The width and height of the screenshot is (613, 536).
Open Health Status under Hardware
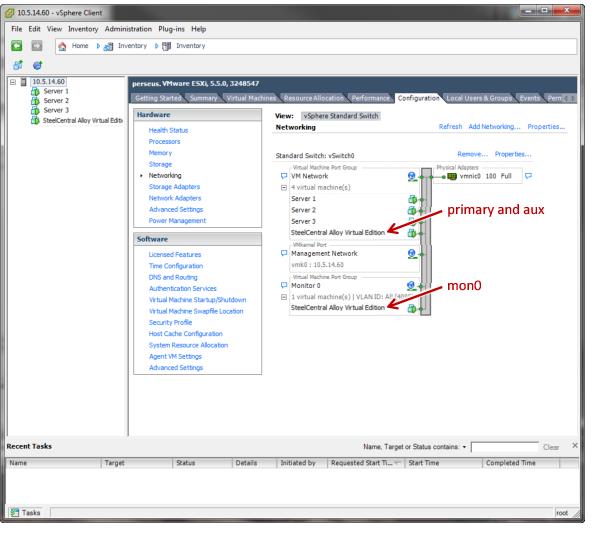pyautogui.click(x=168, y=130)
